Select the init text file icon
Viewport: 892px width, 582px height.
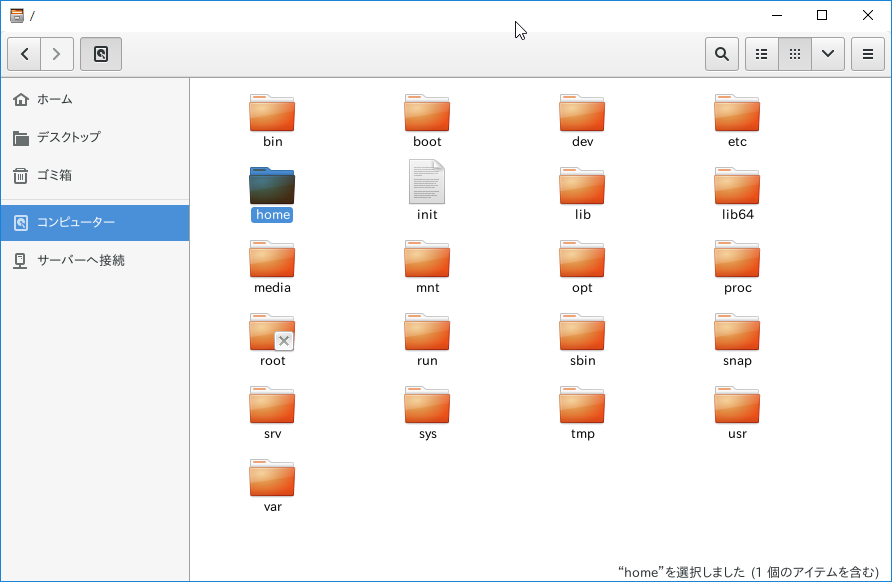[x=427, y=181]
